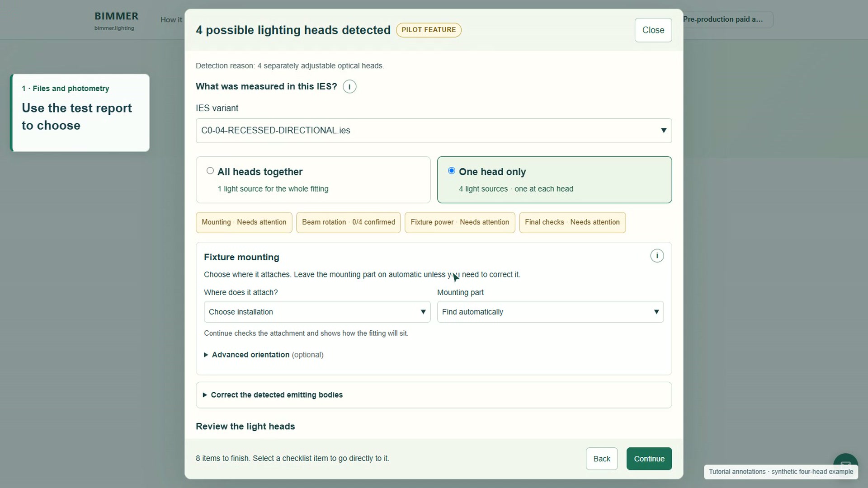The width and height of the screenshot is (868, 488).
Task: Jump to Fixture power checklist item
Action: point(460,222)
